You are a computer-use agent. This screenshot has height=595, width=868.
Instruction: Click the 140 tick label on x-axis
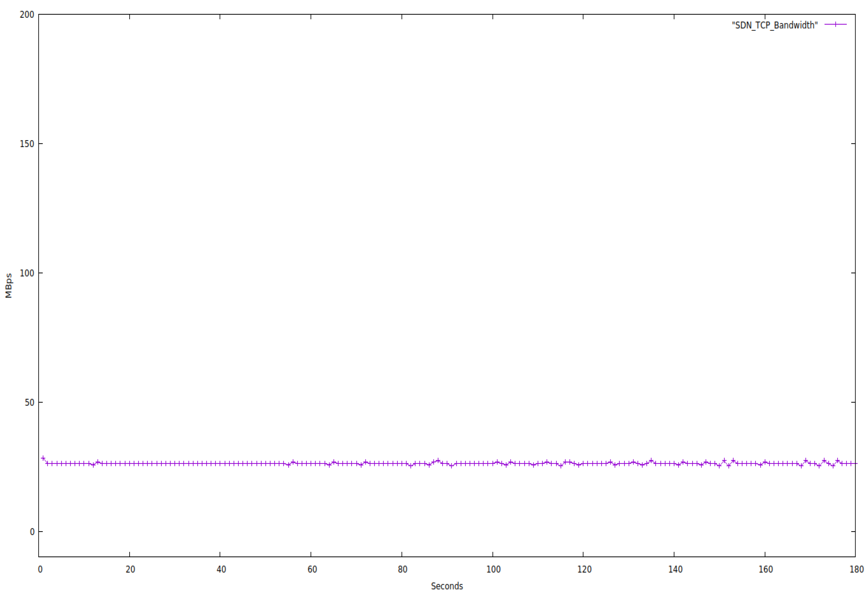[x=675, y=570]
